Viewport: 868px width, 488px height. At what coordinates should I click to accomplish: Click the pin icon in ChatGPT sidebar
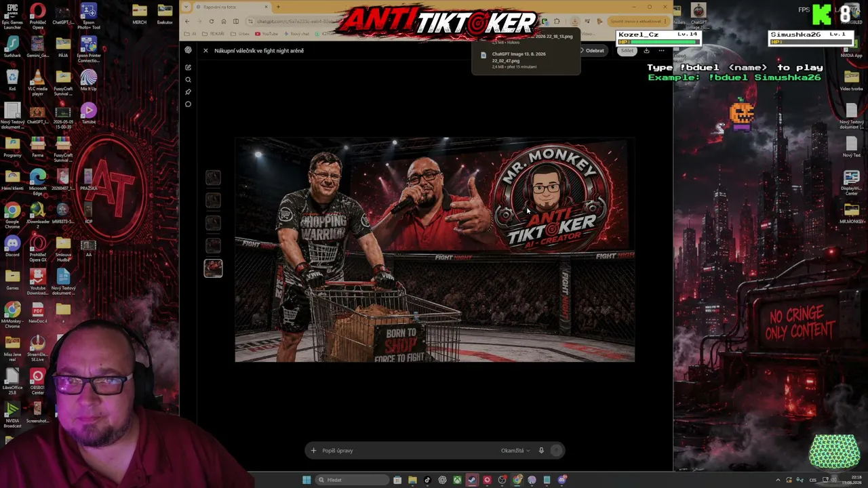coord(188,92)
